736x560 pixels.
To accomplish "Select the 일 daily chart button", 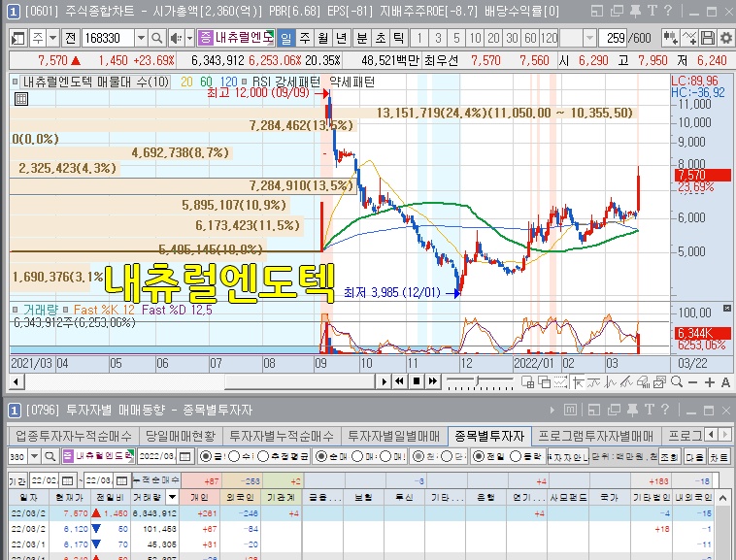I will click(x=285, y=38).
